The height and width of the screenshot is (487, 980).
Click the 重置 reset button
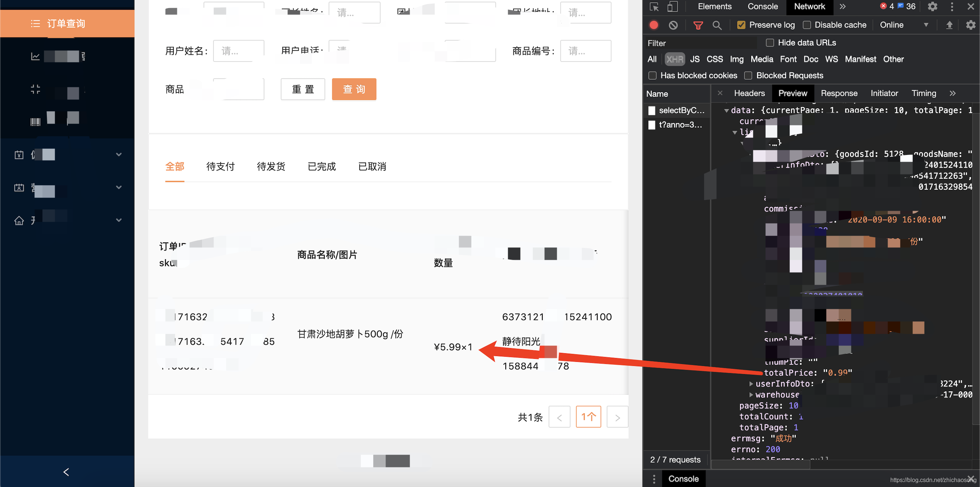coord(303,89)
